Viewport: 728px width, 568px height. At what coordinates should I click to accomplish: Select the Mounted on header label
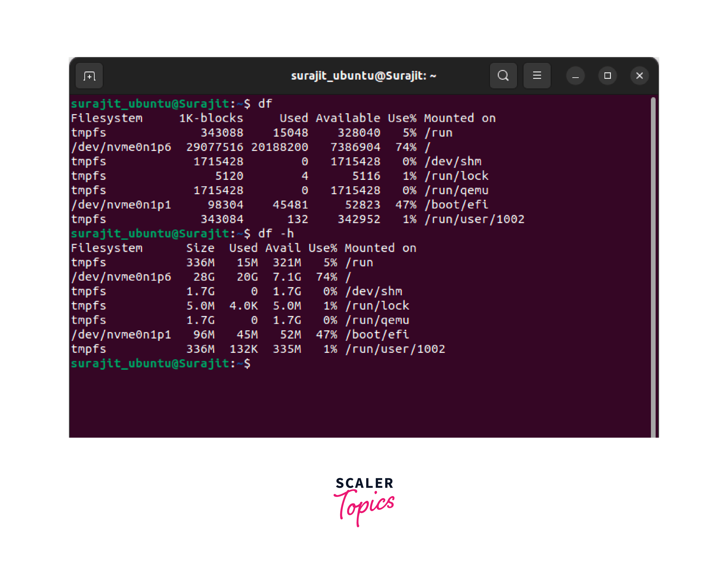tap(459, 118)
